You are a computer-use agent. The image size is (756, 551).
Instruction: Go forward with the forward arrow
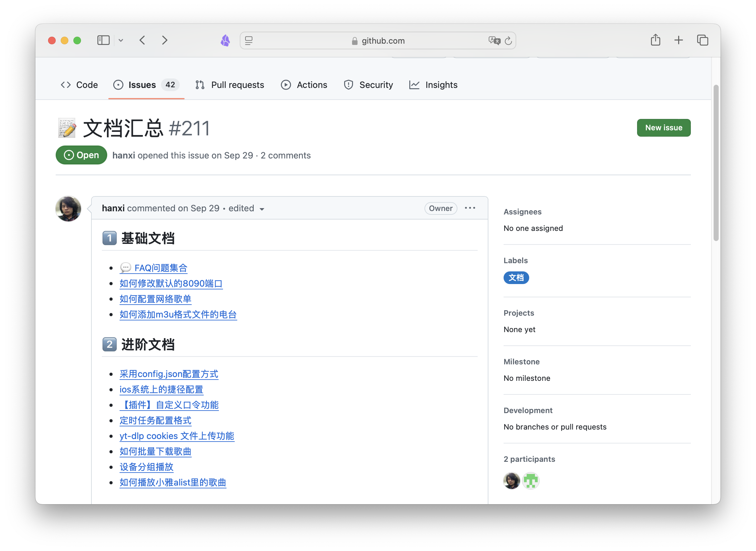coord(165,40)
